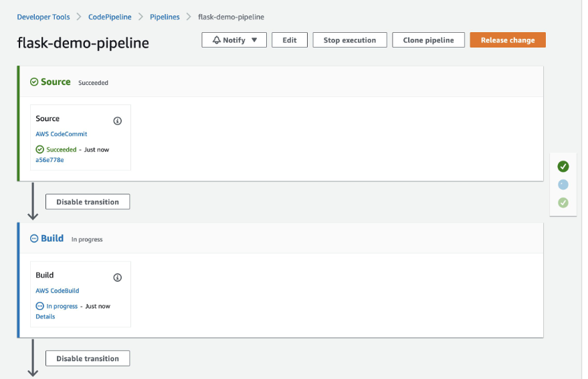Click the Source stage succeeded check icon
This screenshot has height=379, width=588.
[x=34, y=82]
